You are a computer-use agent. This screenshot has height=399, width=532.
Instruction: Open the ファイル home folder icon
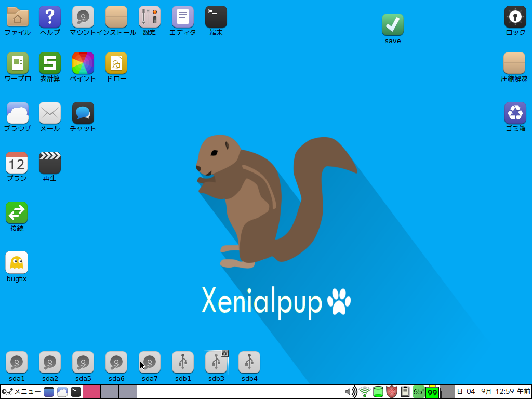coord(17,17)
